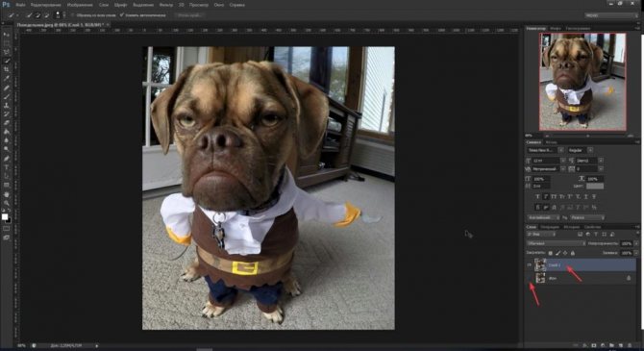644x351 pixels.
Task: Select the Path Selection tool
Action: 7,176
